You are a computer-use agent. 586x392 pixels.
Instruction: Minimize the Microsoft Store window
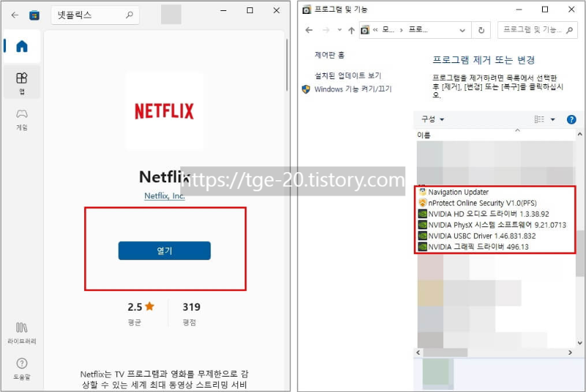tap(223, 10)
